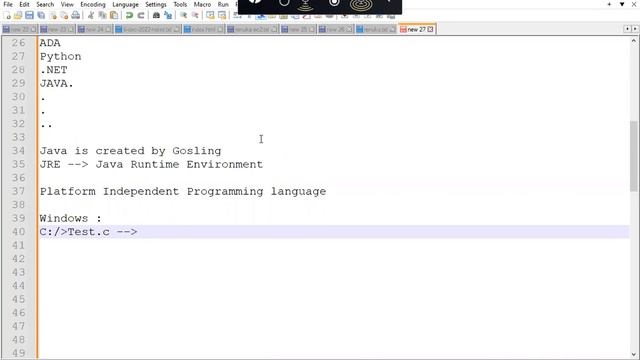Click the Zoom Out toolbar icon
This screenshot has width=640, height=360.
[x=195, y=16]
